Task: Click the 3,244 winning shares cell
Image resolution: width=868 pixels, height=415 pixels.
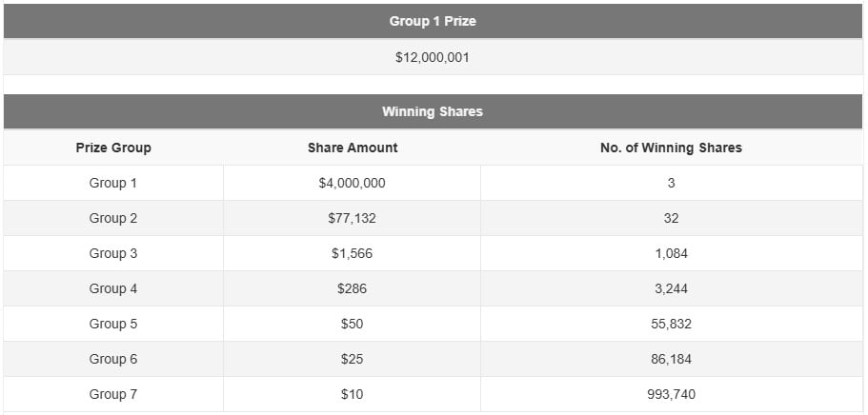Action: [x=671, y=288]
